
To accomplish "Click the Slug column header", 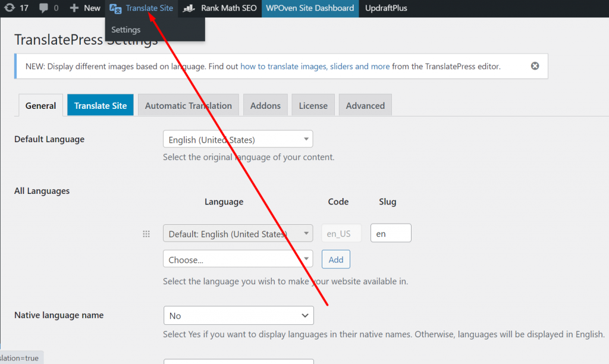I will 387,202.
